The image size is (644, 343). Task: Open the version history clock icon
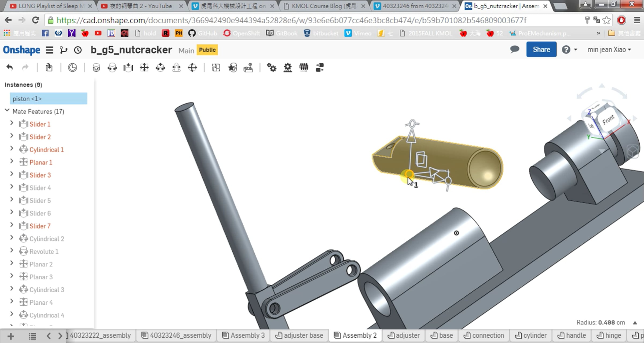(78, 50)
